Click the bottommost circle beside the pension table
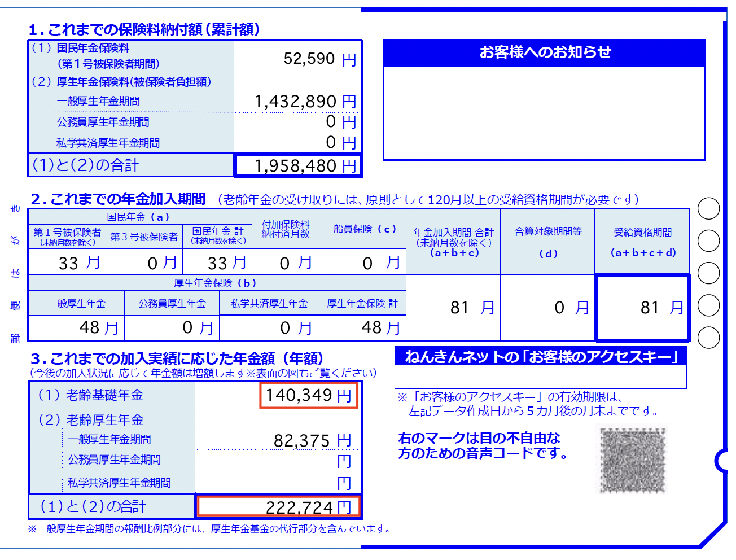The width and height of the screenshot is (736, 560). [x=709, y=336]
